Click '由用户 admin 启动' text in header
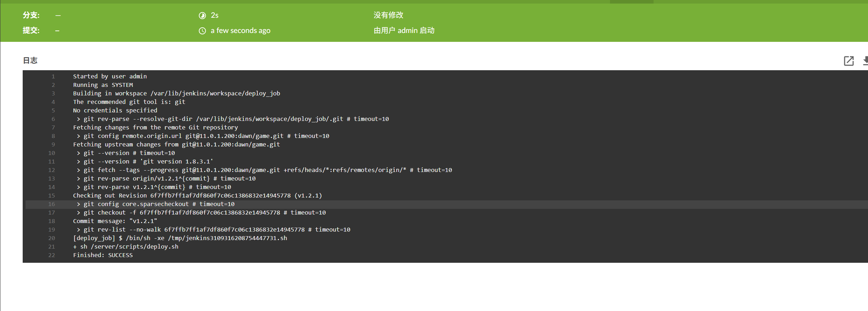The image size is (868, 311). tap(404, 30)
